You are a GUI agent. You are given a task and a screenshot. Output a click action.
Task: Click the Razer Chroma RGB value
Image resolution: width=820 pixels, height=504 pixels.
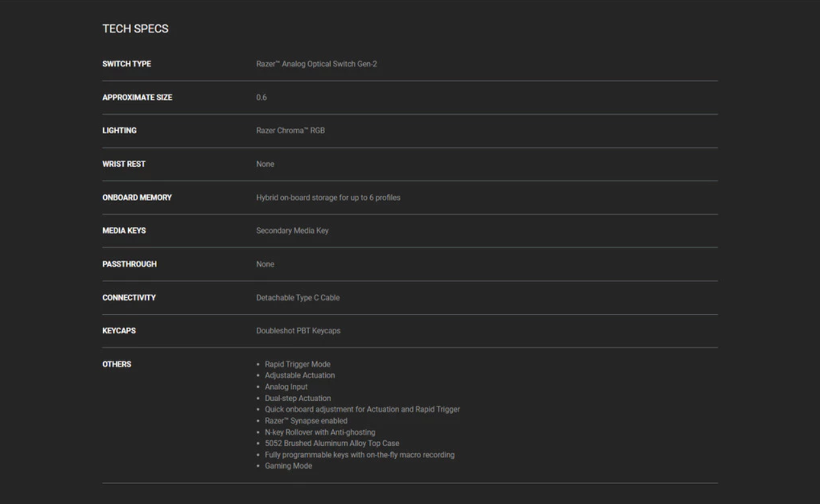point(290,131)
